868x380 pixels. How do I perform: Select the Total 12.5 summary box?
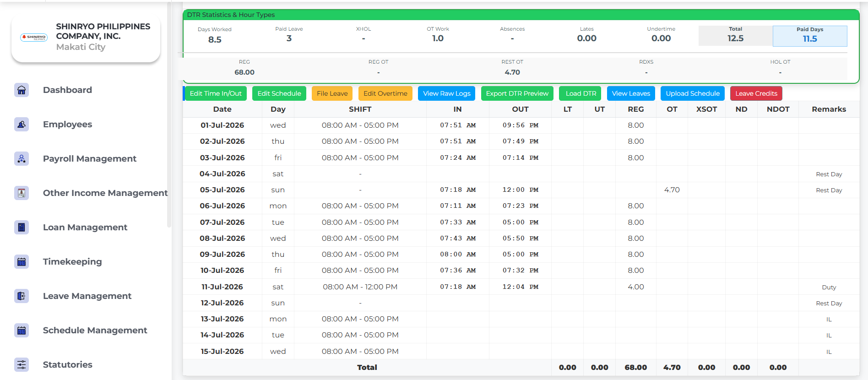[736, 35]
